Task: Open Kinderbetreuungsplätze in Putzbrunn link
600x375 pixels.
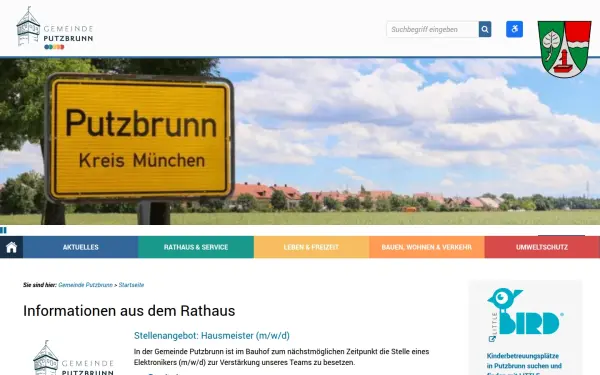Action: click(x=524, y=364)
